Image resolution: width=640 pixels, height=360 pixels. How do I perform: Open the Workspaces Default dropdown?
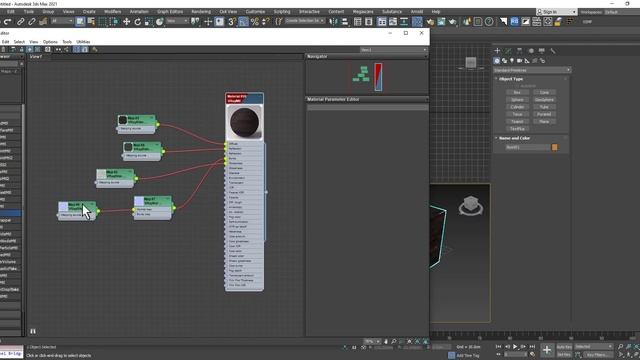tap(621, 12)
